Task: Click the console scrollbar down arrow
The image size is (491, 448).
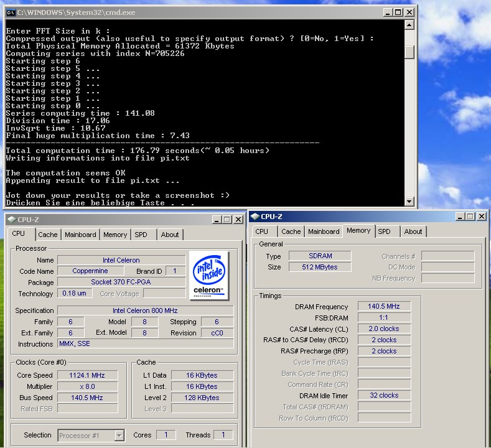Action: click(409, 201)
